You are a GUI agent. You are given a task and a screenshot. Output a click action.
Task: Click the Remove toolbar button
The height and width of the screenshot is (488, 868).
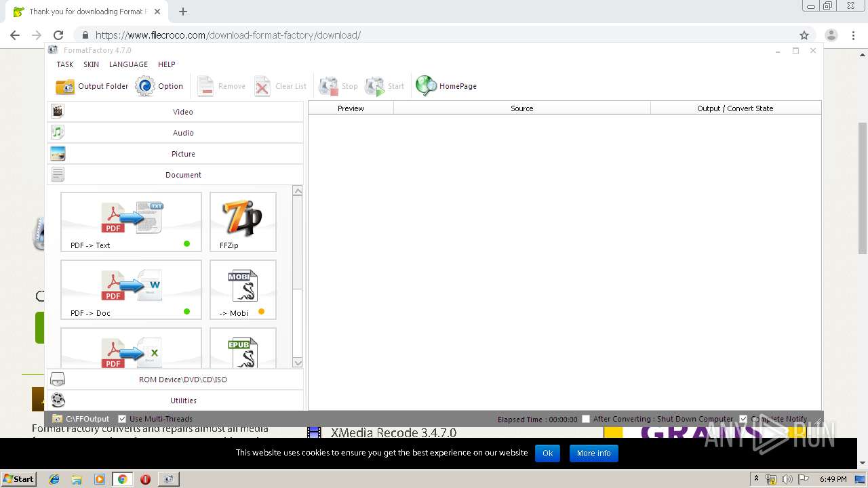[221, 86]
